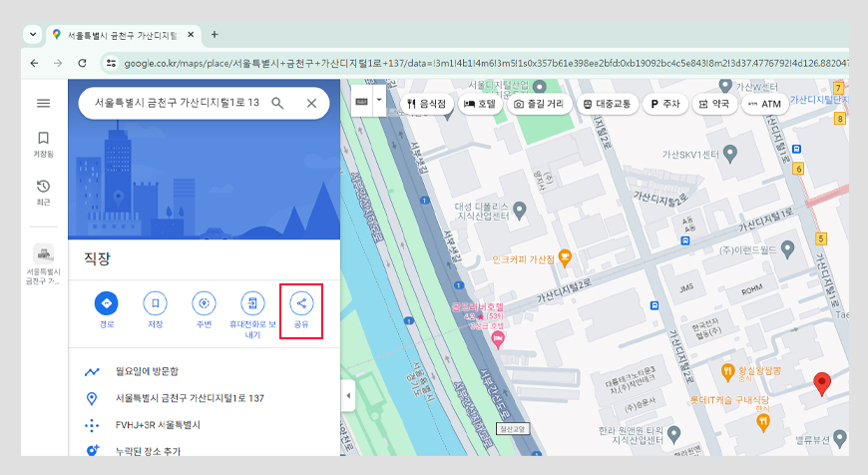The width and height of the screenshot is (868, 475).
Task: Select the 한라 원앤원 타워 marker
Action: (673, 433)
